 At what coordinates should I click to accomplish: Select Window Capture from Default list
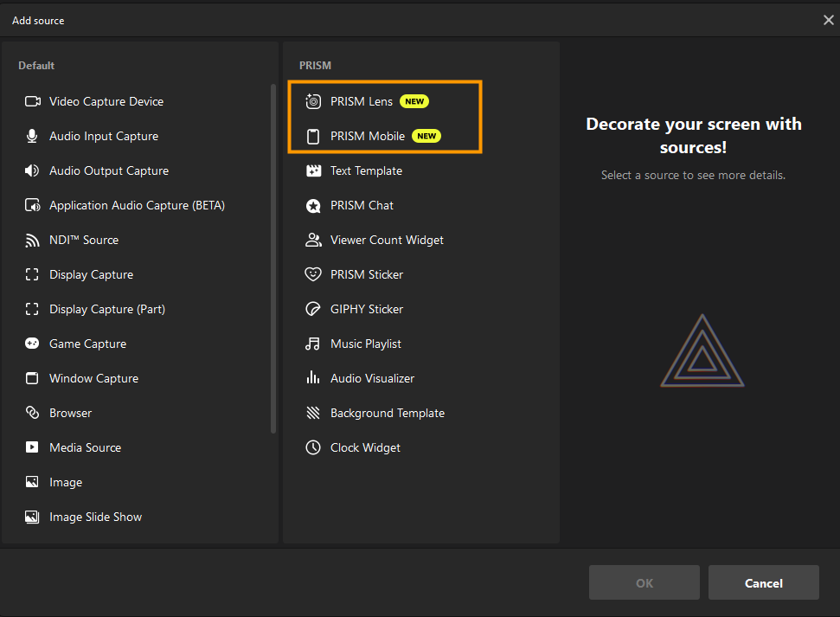pos(93,378)
